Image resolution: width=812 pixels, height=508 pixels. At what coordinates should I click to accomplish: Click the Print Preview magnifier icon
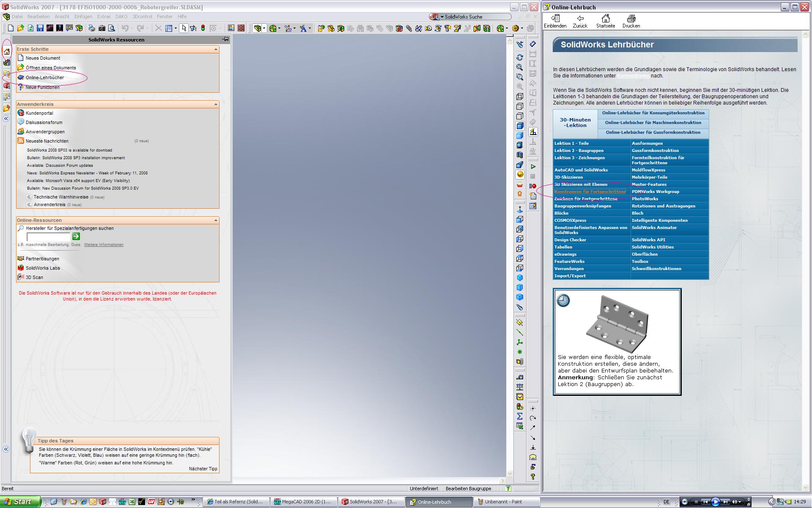[x=112, y=28]
